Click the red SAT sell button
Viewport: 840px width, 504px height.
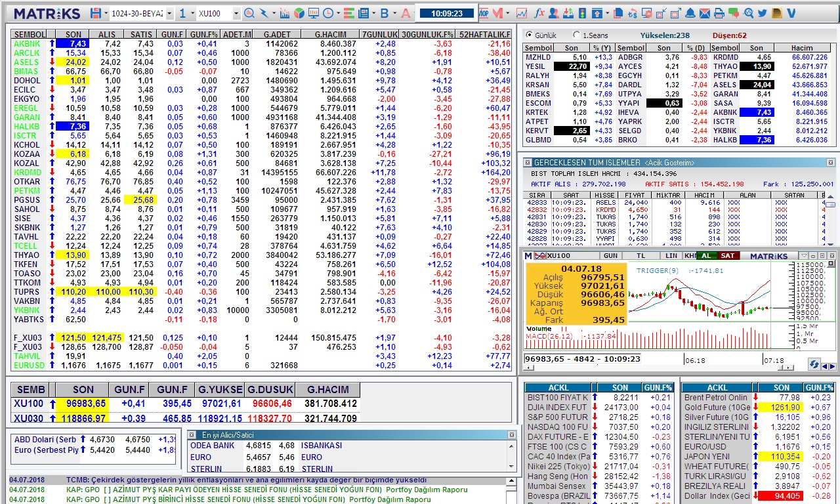[728, 256]
